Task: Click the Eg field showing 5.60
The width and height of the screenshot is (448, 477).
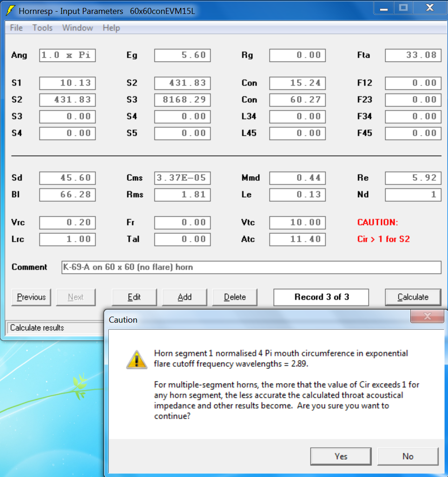Action: 183,55
